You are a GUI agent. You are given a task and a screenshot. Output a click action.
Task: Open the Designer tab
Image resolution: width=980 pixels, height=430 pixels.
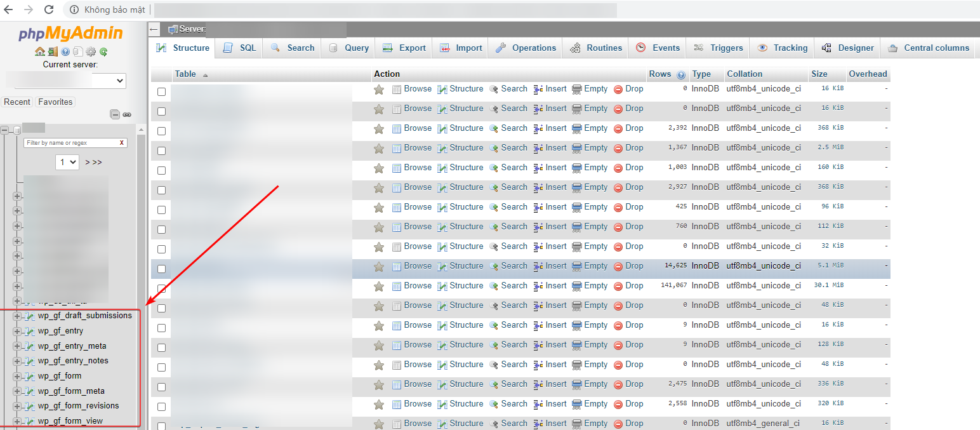847,48
